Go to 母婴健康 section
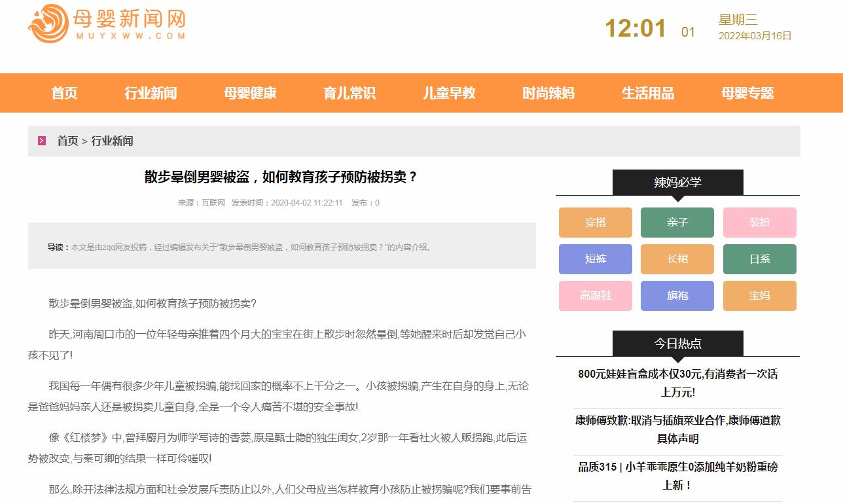 (x=250, y=93)
